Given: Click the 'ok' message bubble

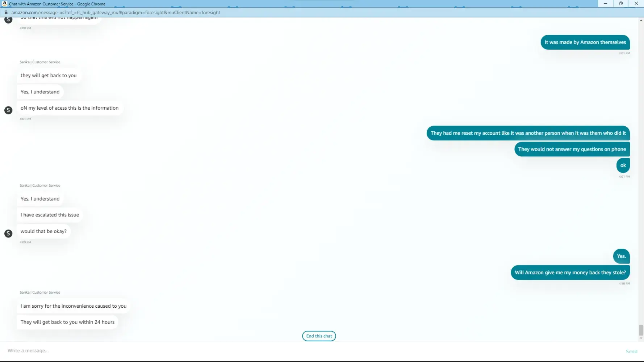Looking at the screenshot, I should click(623, 165).
